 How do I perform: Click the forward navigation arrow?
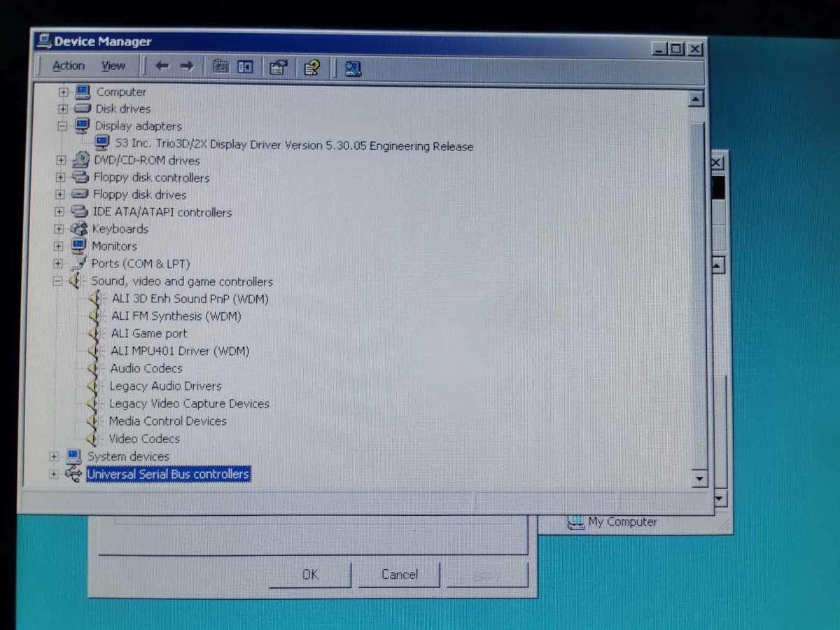click(x=185, y=66)
